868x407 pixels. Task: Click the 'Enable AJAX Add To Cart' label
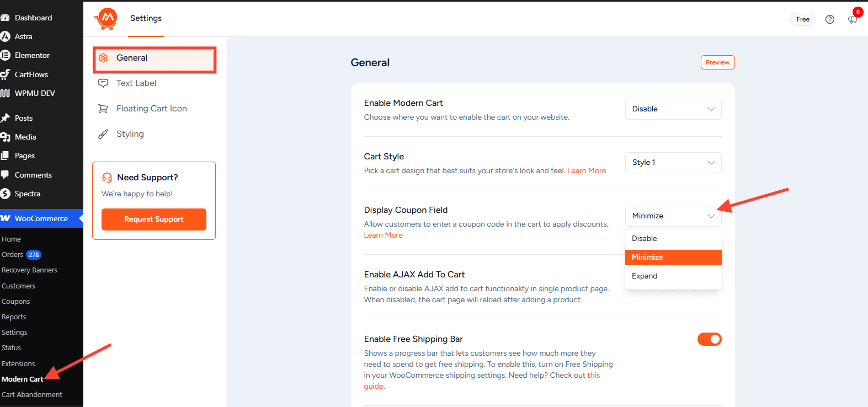pos(414,275)
